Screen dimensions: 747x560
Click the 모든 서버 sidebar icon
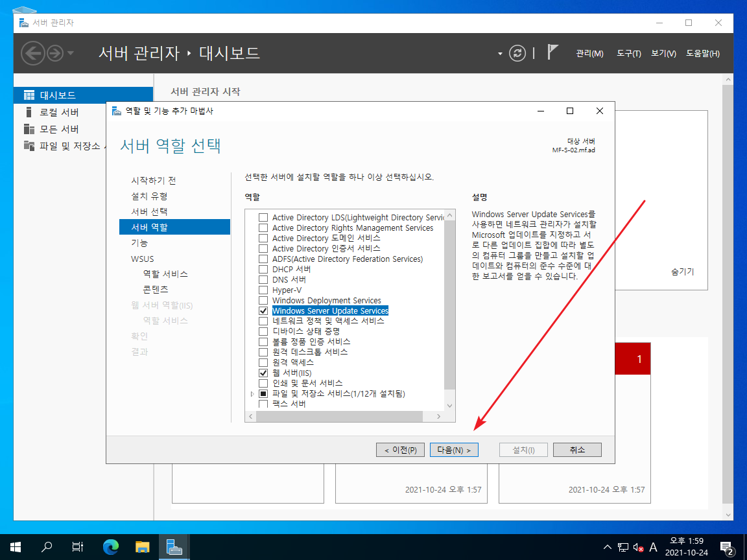tap(29, 129)
